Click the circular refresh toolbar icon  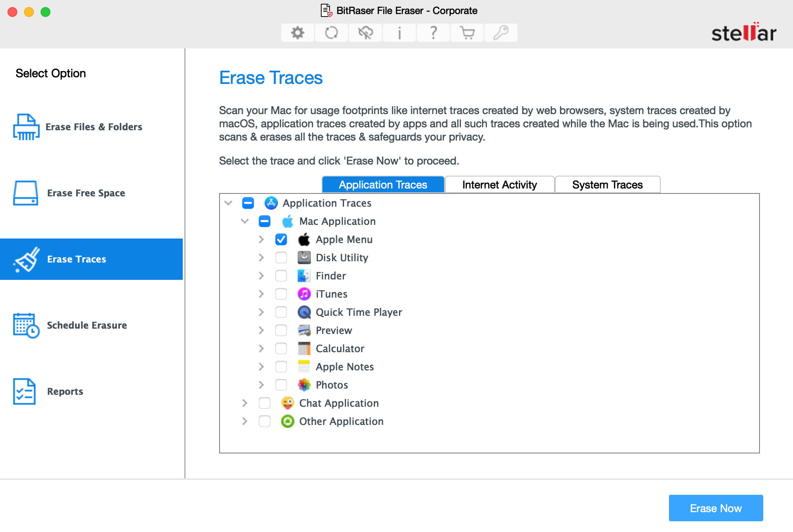tap(331, 33)
